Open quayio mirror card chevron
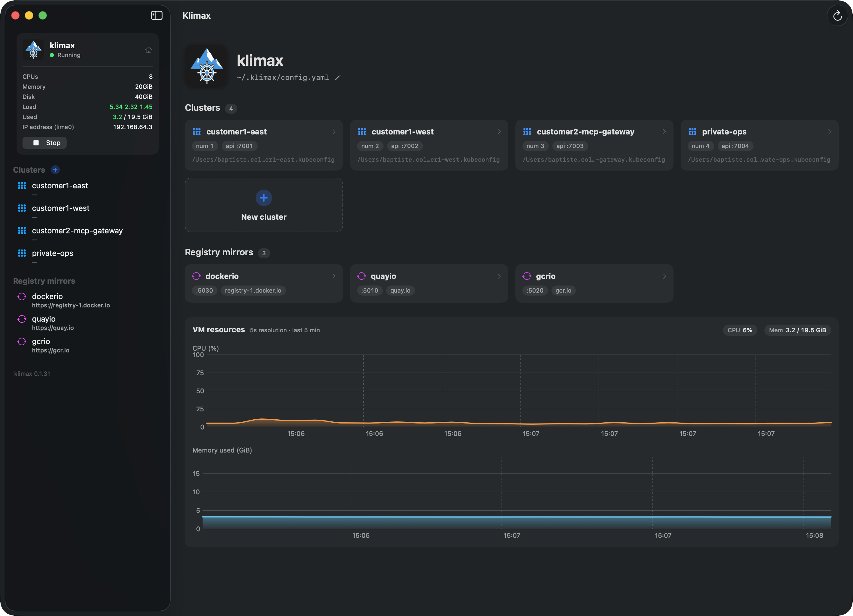Screen dimensions: 853x616 [x=499, y=276]
